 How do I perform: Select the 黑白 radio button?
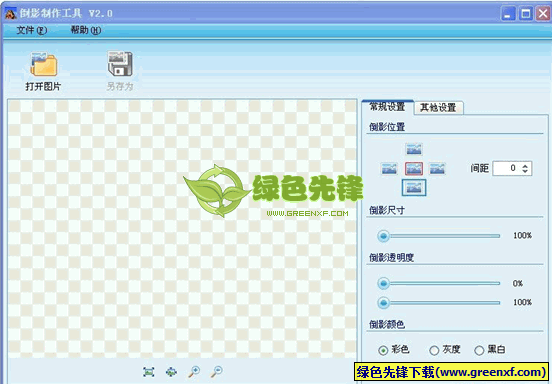pos(479,350)
